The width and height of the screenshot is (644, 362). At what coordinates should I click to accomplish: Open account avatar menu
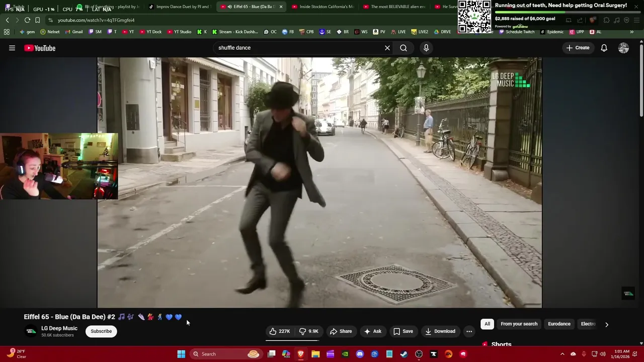[623, 48]
